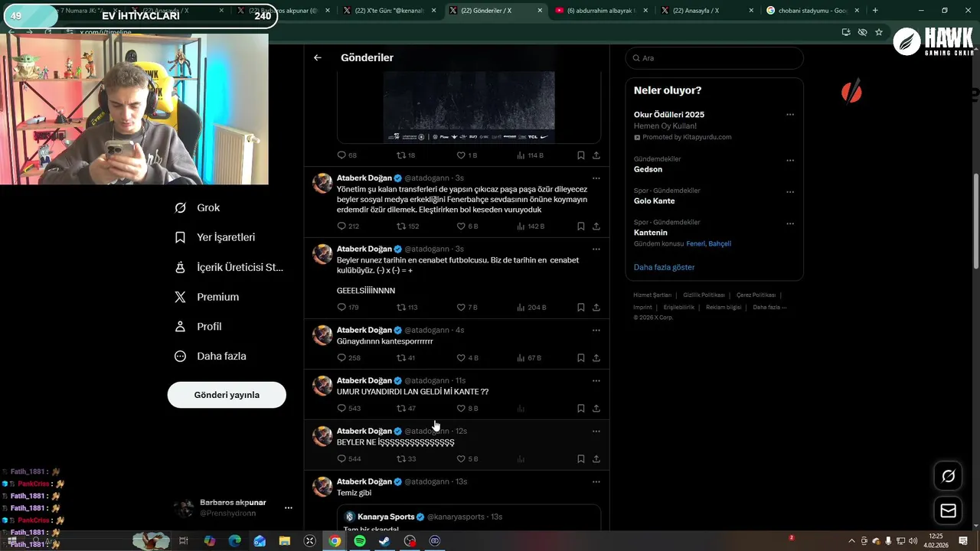Reply to the 'Yönetim şu kalan' post
The width and height of the screenshot is (980, 551).
point(342,226)
